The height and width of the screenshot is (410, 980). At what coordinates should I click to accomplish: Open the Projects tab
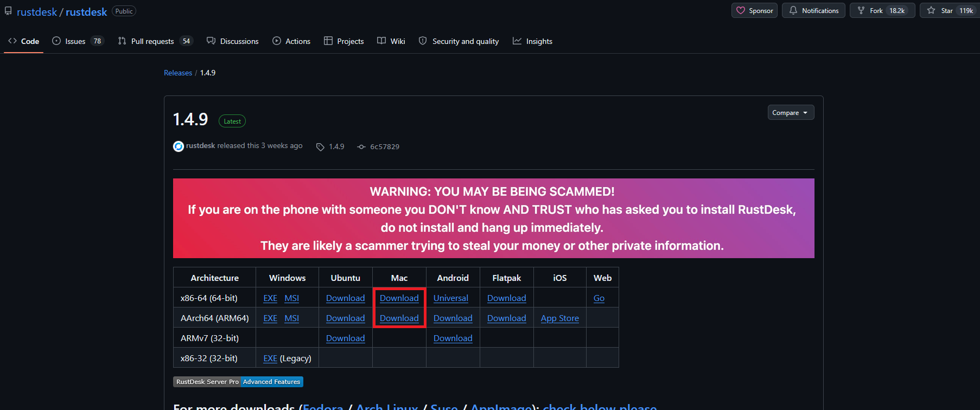(344, 41)
